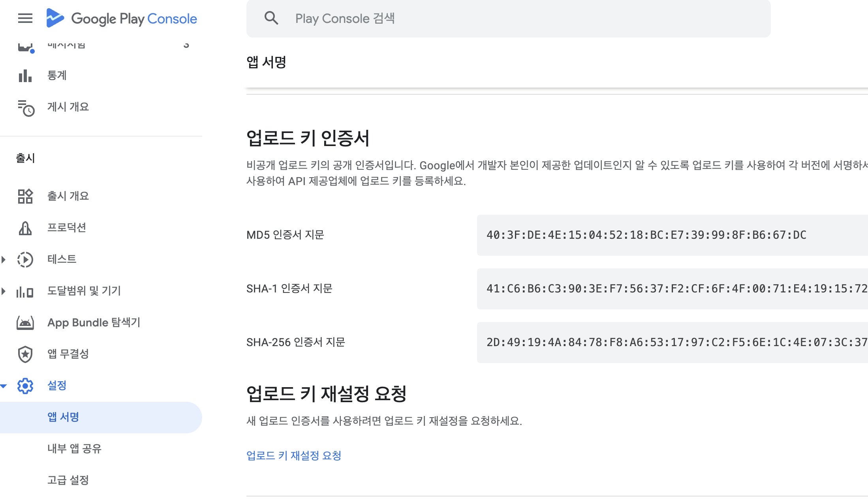The image size is (868, 502).
Task: Click the 프로덕션 rocket icon
Action: 25,228
